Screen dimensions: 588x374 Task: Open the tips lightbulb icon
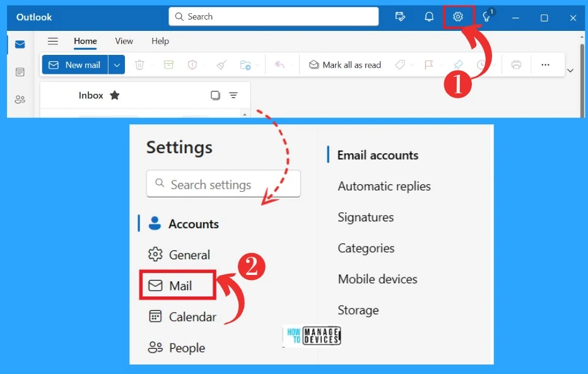pos(487,16)
